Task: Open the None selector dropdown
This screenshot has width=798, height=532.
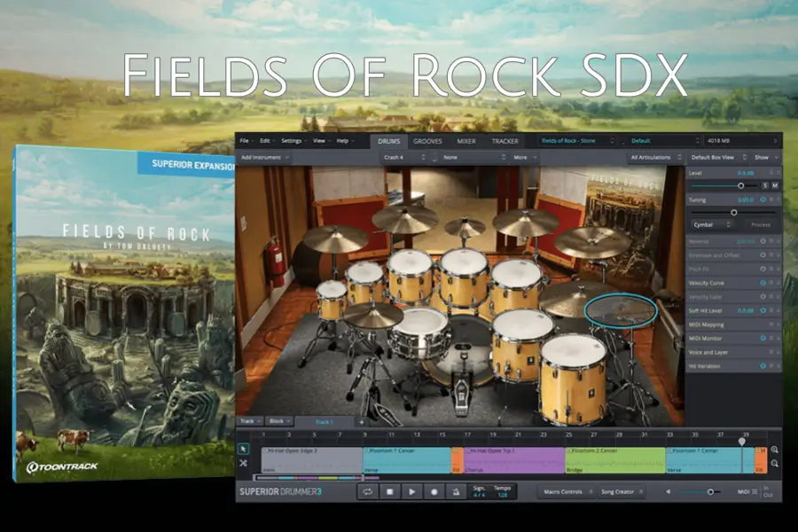Action: pyautogui.click(x=473, y=157)
